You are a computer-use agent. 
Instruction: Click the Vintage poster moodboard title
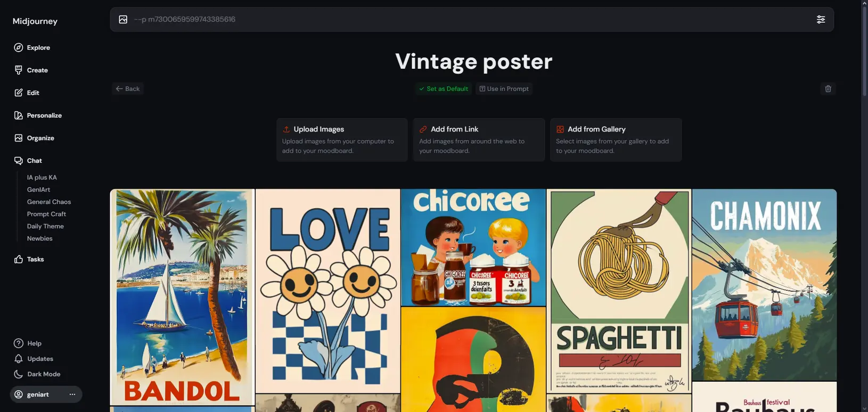coord(473,61)
